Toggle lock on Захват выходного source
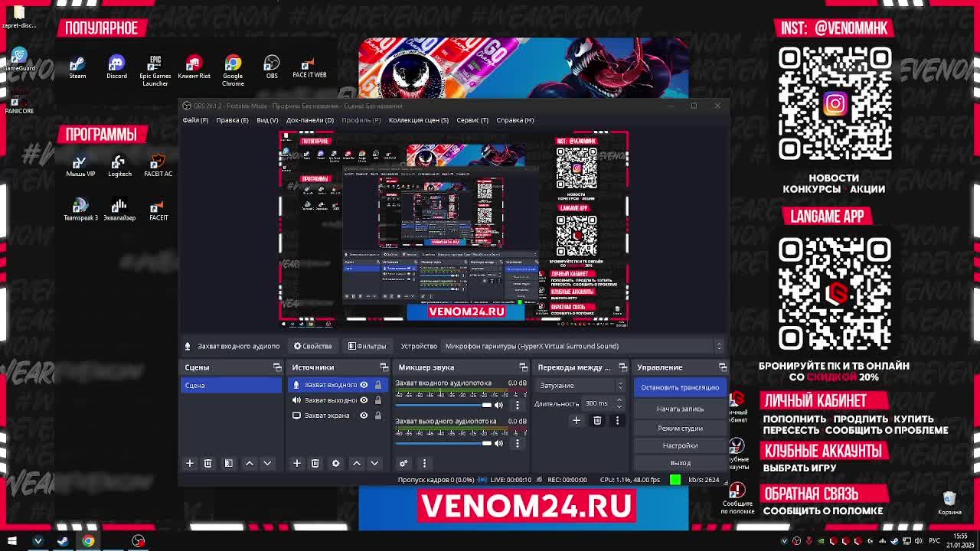 click(x=377, y=400)
